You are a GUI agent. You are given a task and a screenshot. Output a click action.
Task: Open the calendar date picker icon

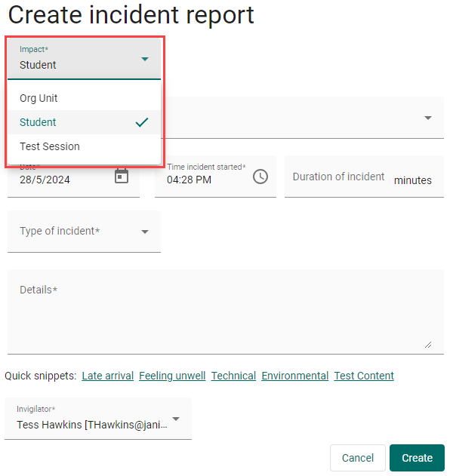coord(122,177)
